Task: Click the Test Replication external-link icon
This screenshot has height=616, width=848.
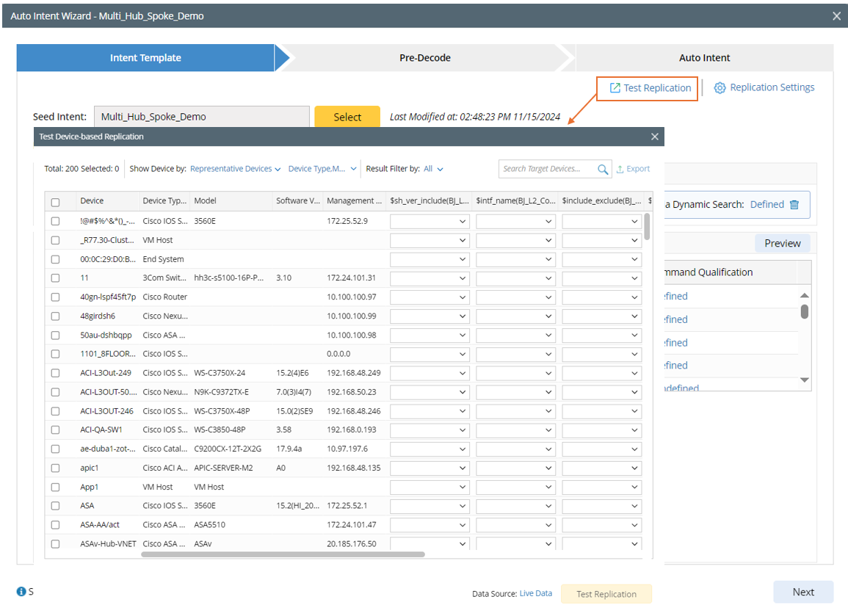Action: click(615, 88)
